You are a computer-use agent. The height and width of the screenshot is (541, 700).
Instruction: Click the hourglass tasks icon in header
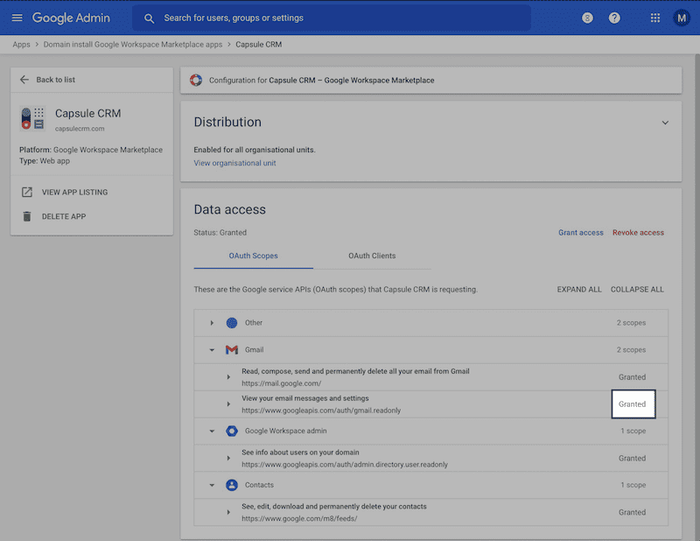pos(587,18)
